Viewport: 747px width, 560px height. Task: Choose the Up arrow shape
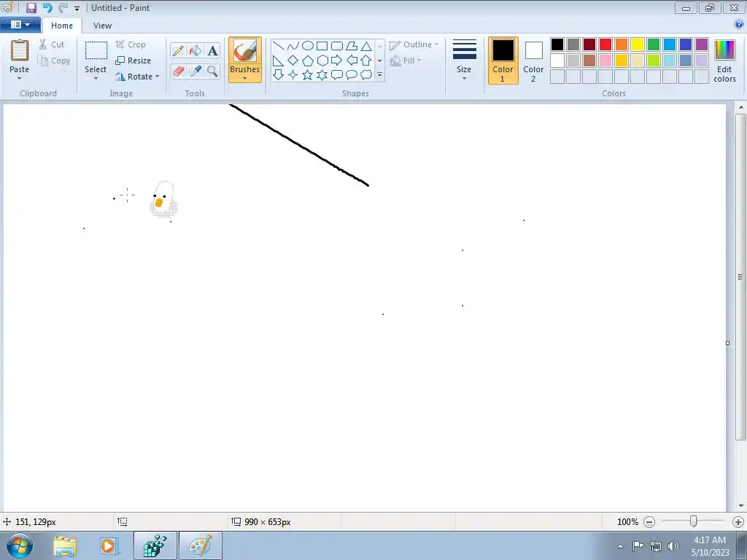[366, 61]
